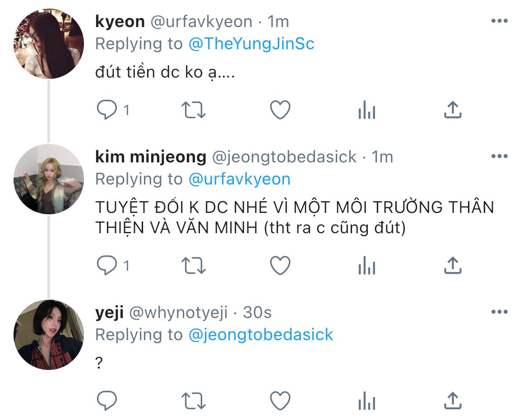
Task: Share kim minjeong's tweet
Action: (x=453, y=265)
